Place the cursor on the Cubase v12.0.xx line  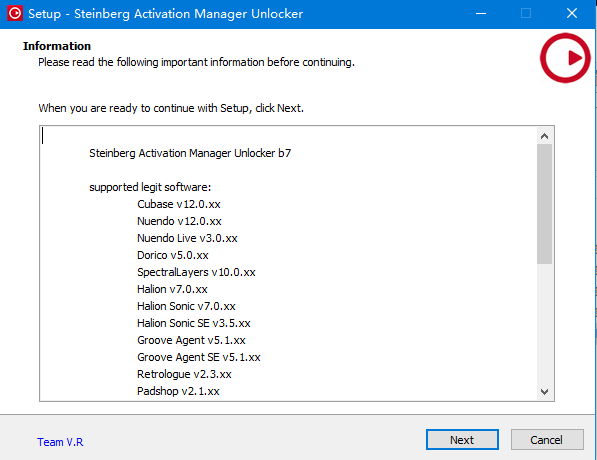(x=179, y=204)
